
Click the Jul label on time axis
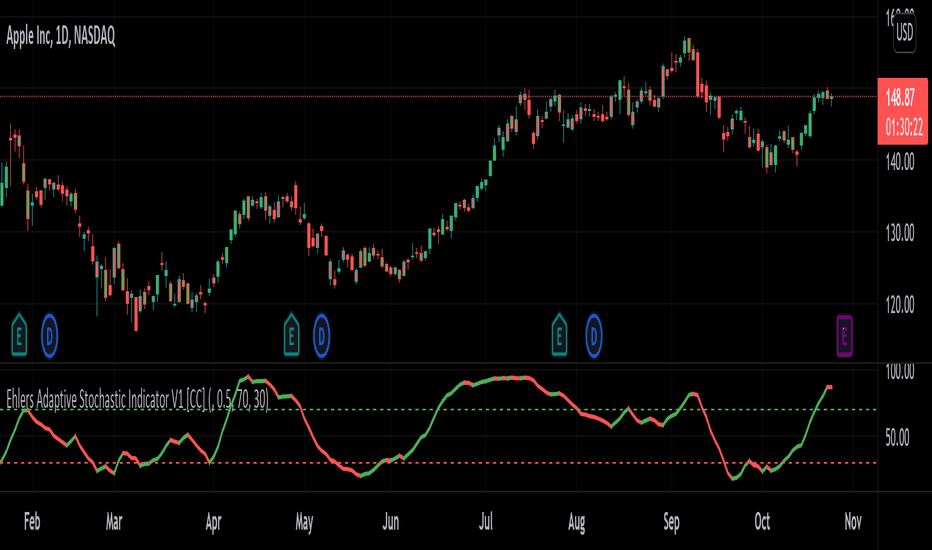tap(486, 522)
